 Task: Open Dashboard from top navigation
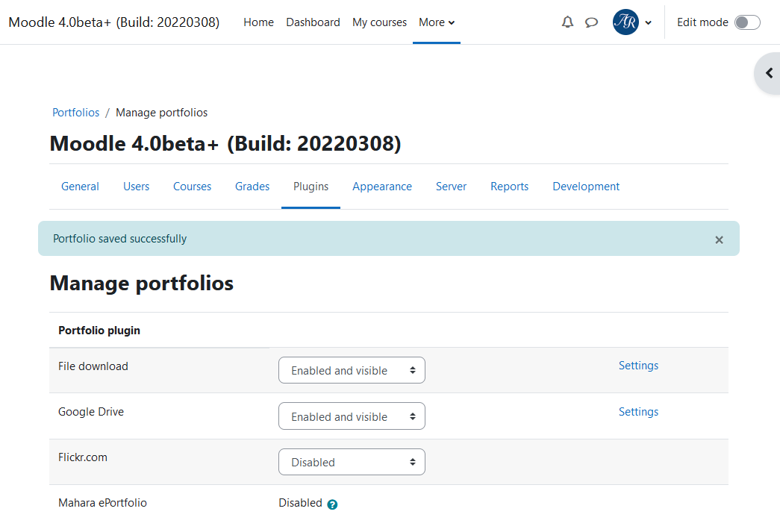coord(313,22)
